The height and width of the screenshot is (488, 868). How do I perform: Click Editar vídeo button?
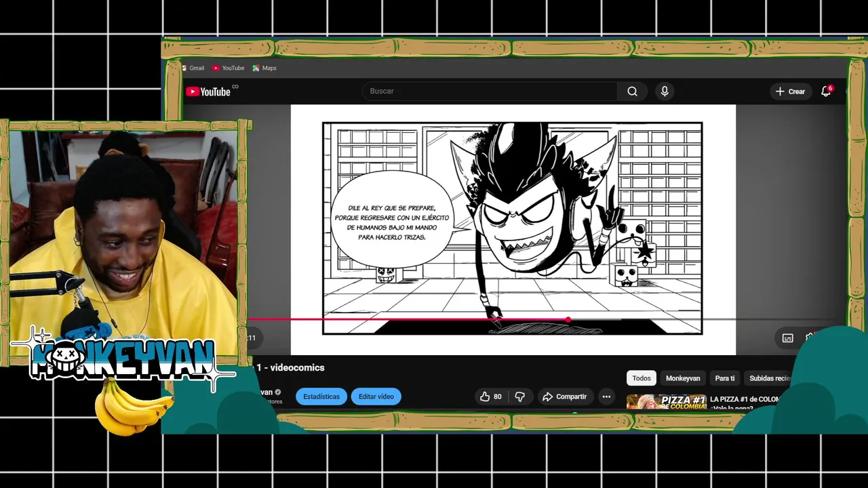click(x=376, y=396)
